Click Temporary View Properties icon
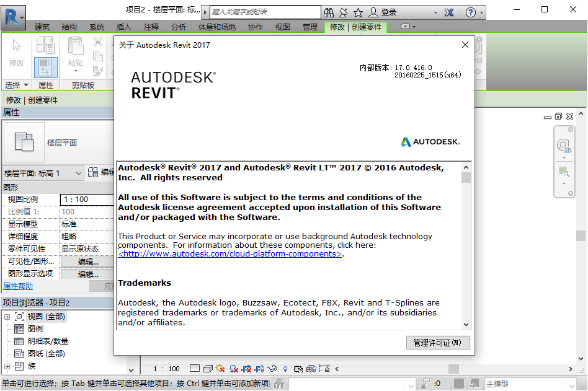The image size is (588, 391). pyautogui.click(x=298, y=369)
